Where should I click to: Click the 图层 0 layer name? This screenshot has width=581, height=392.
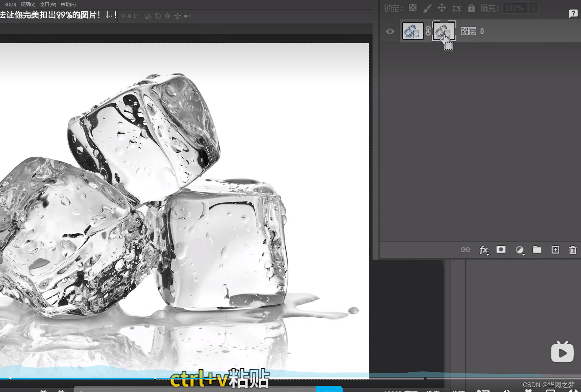pyautogui.click(x=472, y=31)
